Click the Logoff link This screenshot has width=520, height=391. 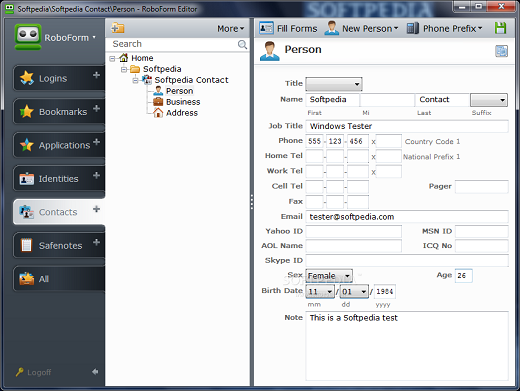(x=39, y=372)
